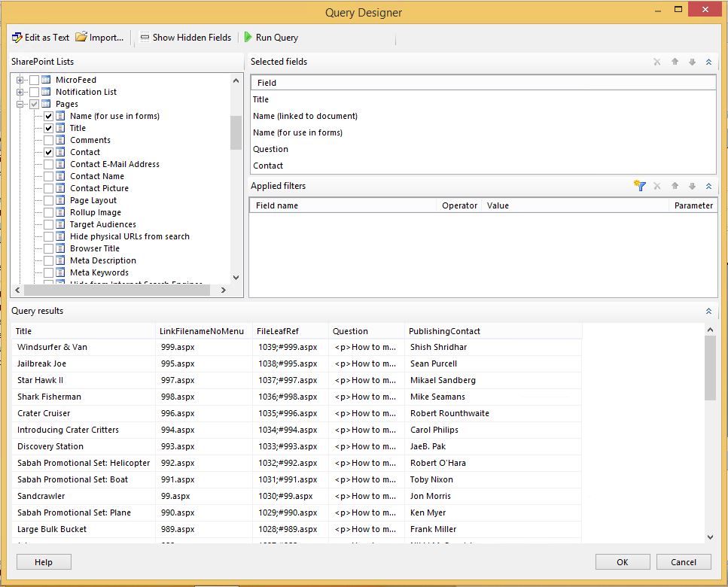
Task: Click the SharePoint Lists scroll down arrow
Action: [236, 278]
